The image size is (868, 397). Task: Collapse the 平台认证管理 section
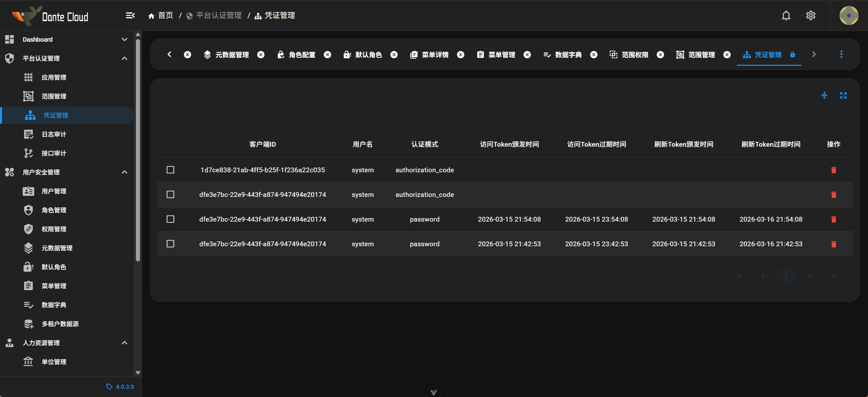click(x=124, y=58)
